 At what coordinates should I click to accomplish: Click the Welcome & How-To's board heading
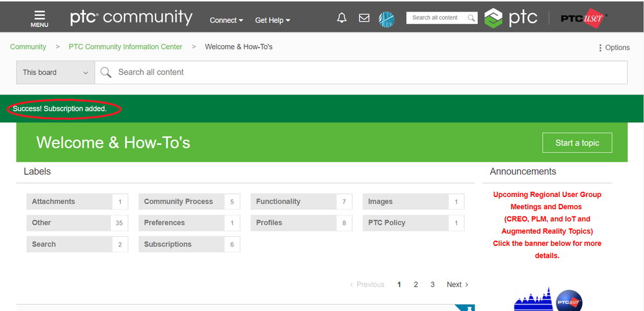coord(113,142)
